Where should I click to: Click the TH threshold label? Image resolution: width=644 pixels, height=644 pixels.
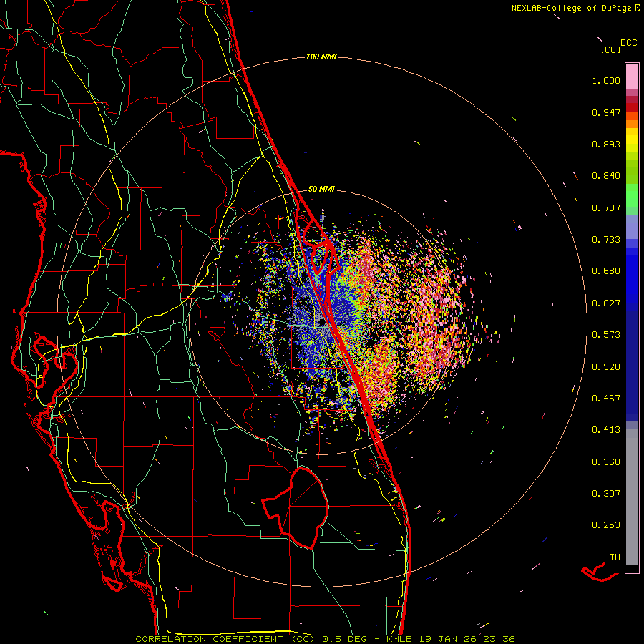click(x=615, y=557)
